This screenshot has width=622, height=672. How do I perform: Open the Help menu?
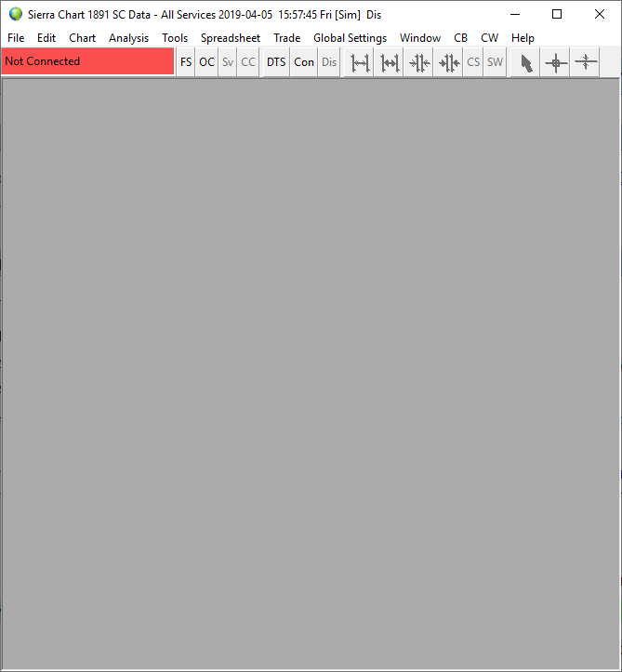[523, 38]
